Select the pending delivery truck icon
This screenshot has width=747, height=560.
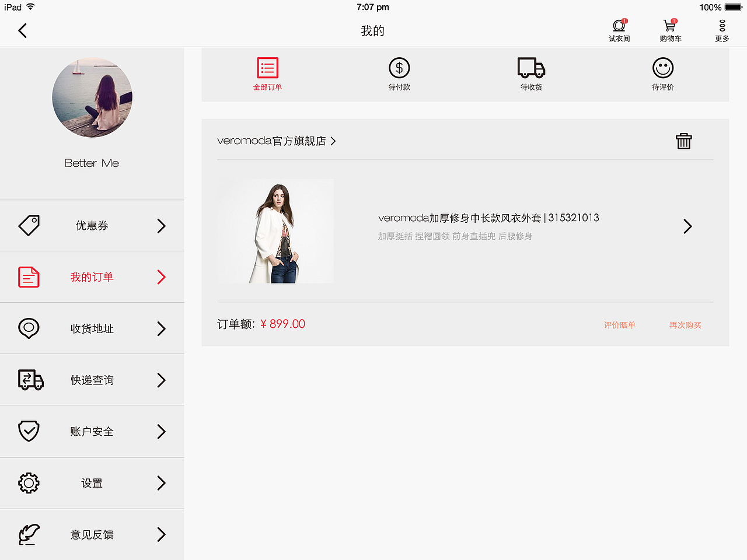click(x=531, y=68)
